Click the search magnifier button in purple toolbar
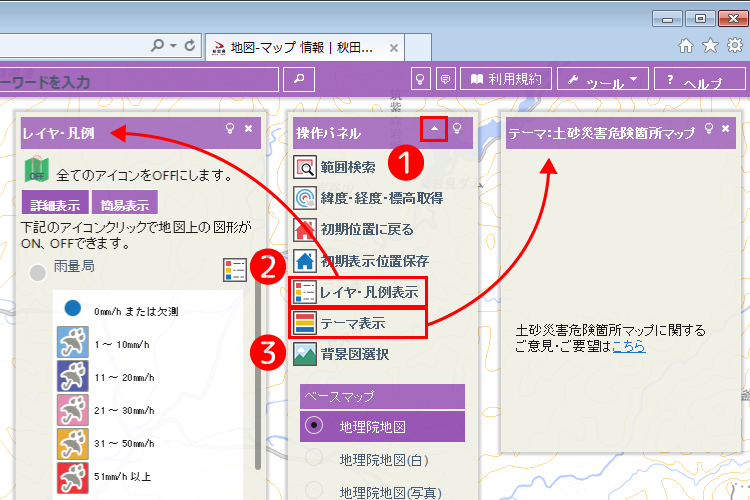 [299, 79]
